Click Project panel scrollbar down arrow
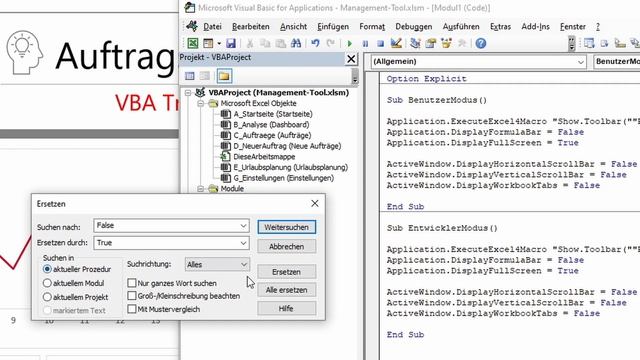This screenshot has width=640, height=360. point(355,80)
